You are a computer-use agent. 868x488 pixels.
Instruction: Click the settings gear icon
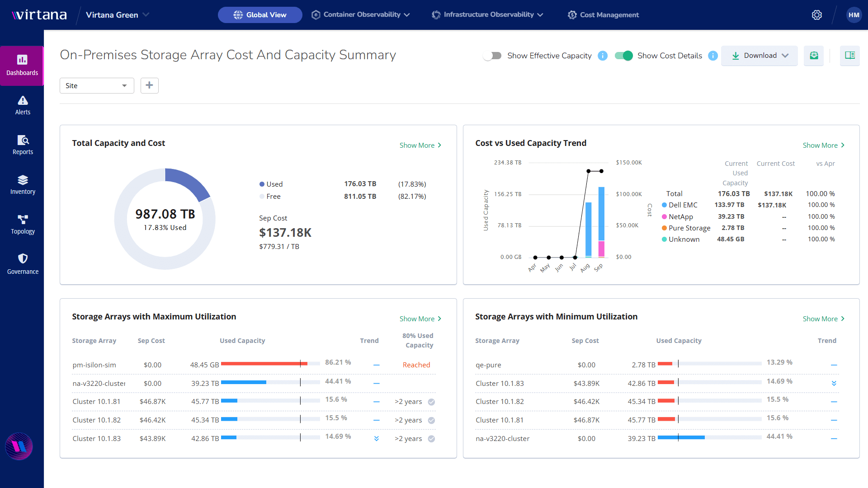click(816, 15)
